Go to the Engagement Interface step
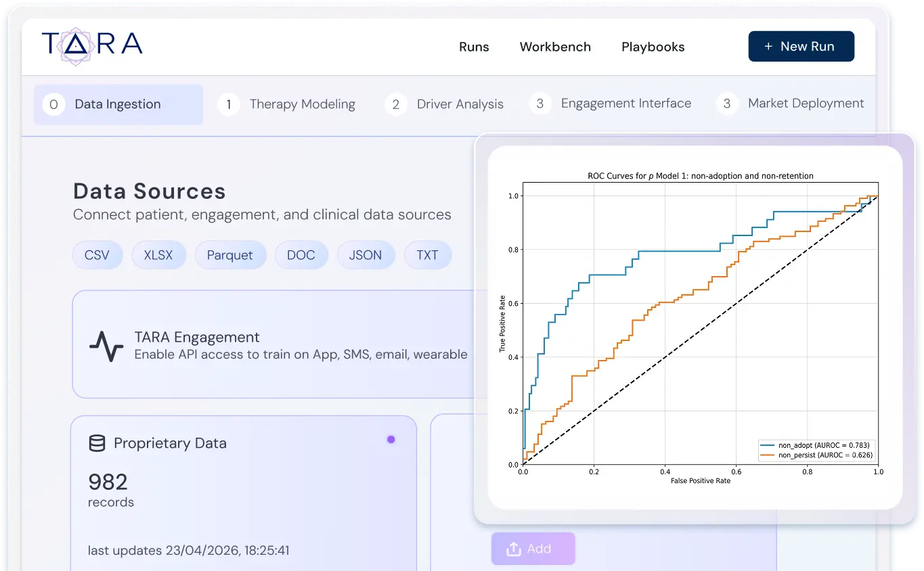924x571 pixels. pos(610,104)
